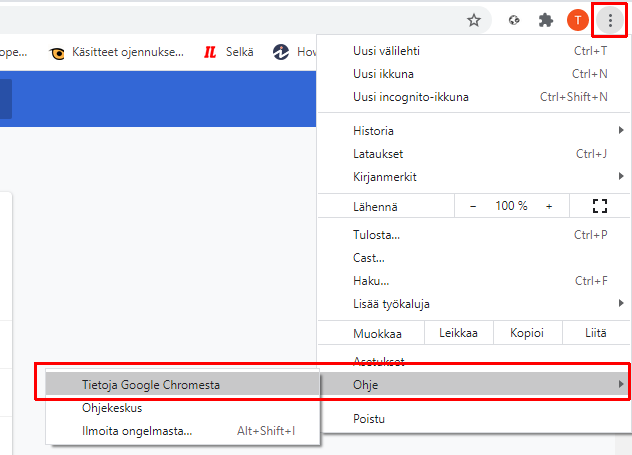Click the Kopioi button
Viewport: 632px width, 455px height.
[x=525, y=334]
